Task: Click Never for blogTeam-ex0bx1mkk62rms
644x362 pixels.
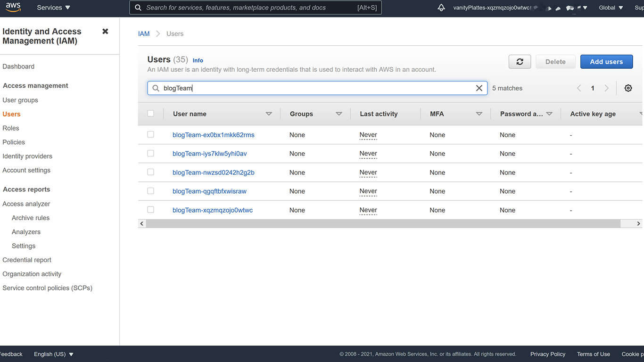Action: pyautogui.click(x=368, y=135)
